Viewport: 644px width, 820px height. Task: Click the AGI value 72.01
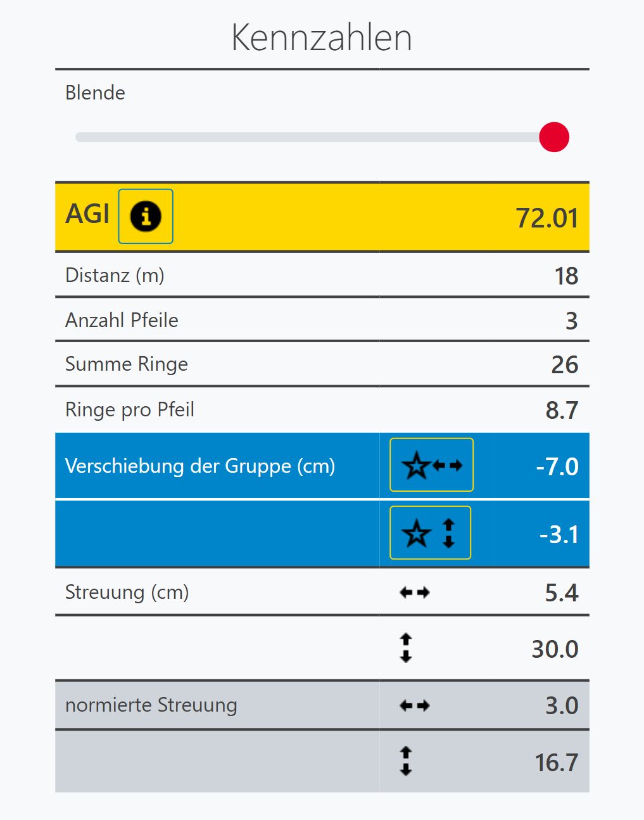coord(546,218)
